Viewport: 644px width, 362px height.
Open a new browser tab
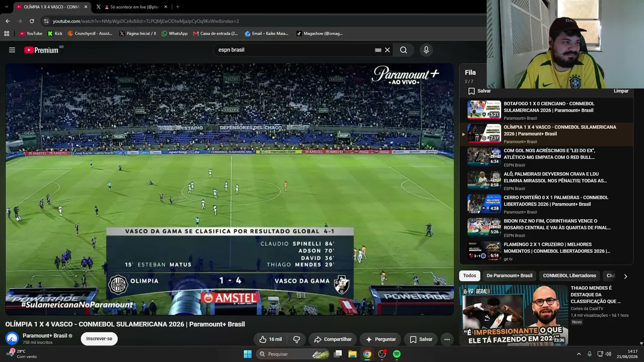pos(178,7)
